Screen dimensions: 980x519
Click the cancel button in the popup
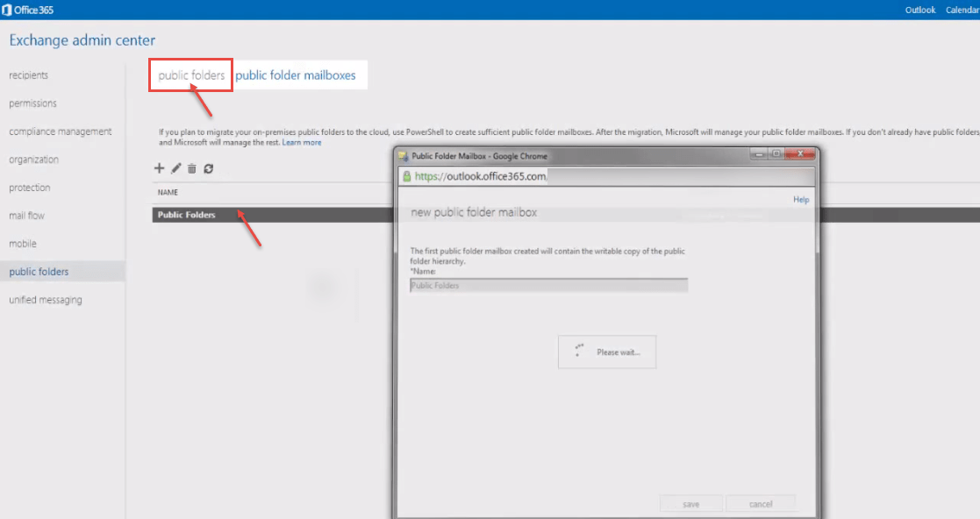tap(761, 504)
